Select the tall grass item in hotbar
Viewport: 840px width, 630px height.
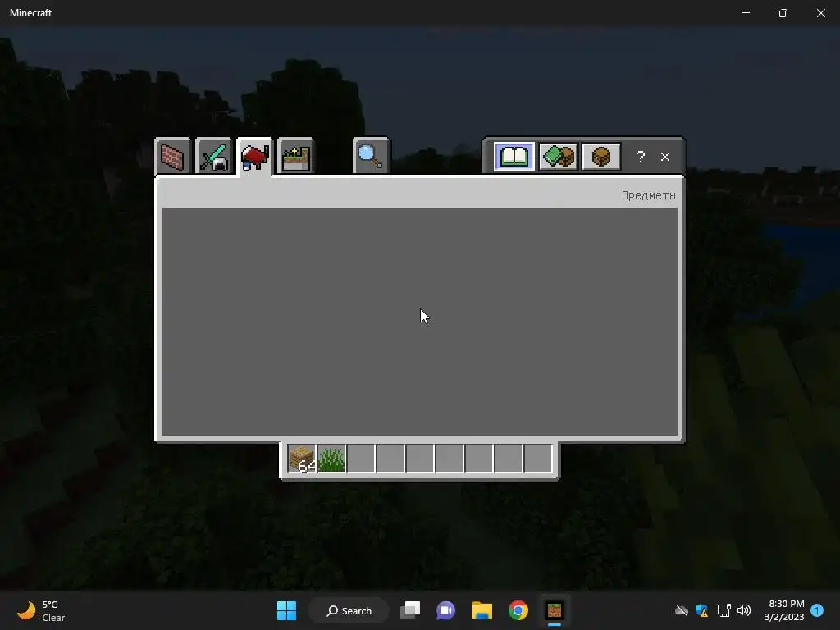point(331,459)
